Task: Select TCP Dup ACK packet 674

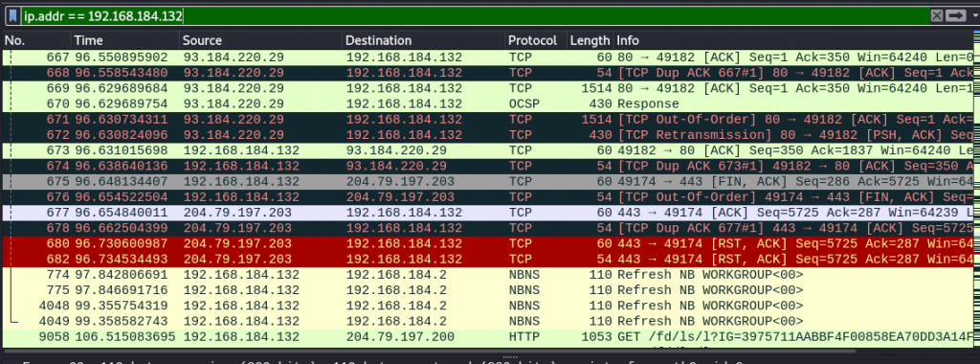Action: [x=487, y=167]
